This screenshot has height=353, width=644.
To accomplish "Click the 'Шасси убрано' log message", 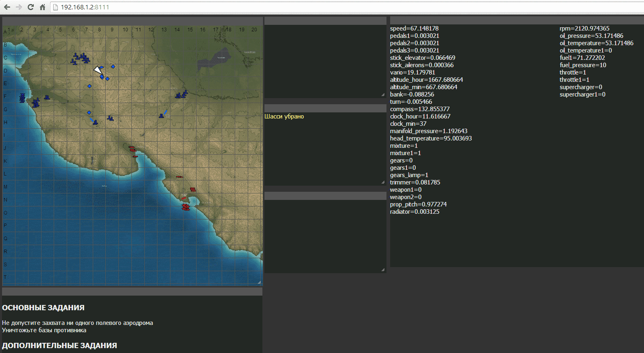I will (284, 116).
